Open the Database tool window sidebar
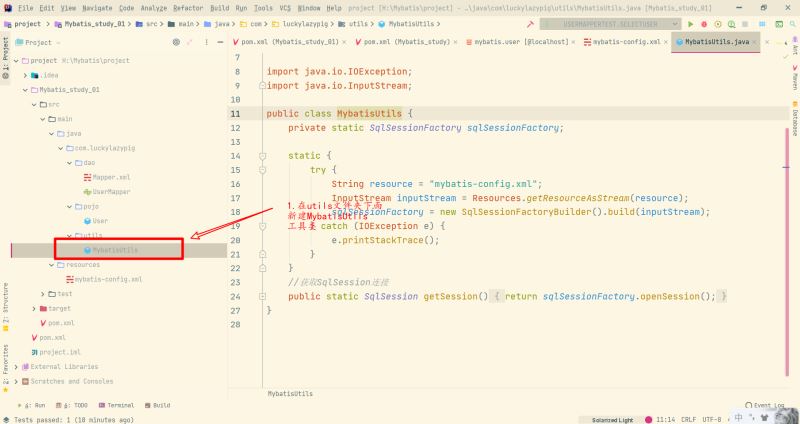Viewport: 800px width, 424px height. tap(795, 122)
